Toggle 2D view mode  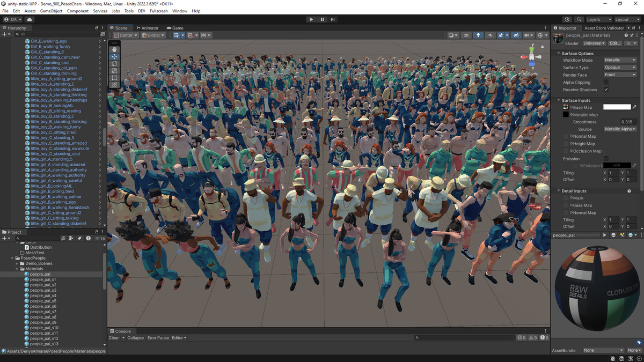pyautogui.click(x=466, y=35)
